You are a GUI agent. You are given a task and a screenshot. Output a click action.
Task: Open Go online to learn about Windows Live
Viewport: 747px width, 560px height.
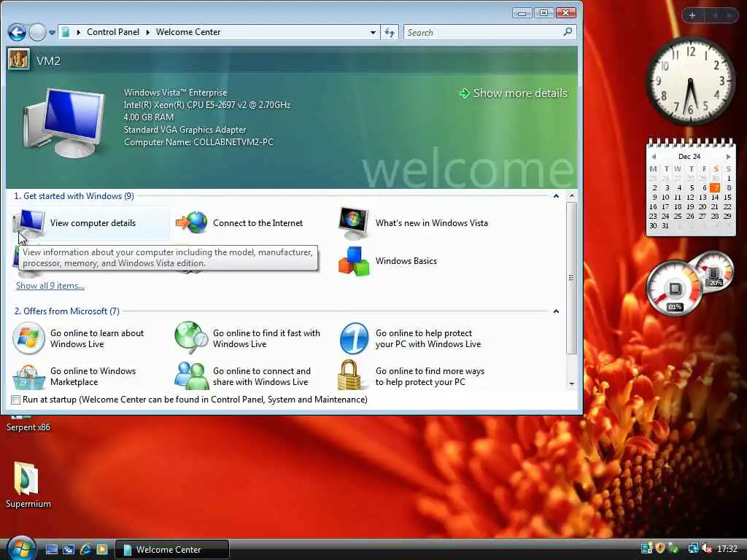79,338
